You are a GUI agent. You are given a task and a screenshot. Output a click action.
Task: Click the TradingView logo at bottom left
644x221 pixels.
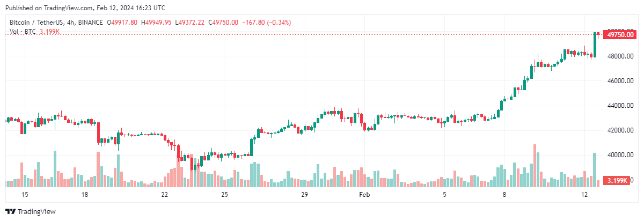[x=31, y=211]
